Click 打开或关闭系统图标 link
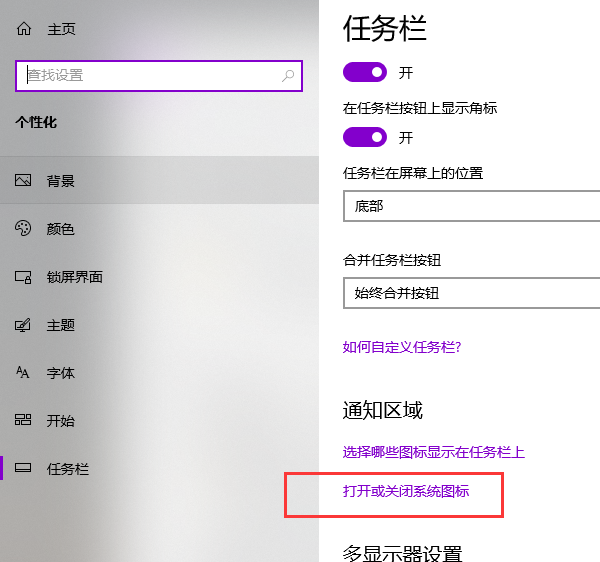The image size is (600, 562). coord(406,491)
